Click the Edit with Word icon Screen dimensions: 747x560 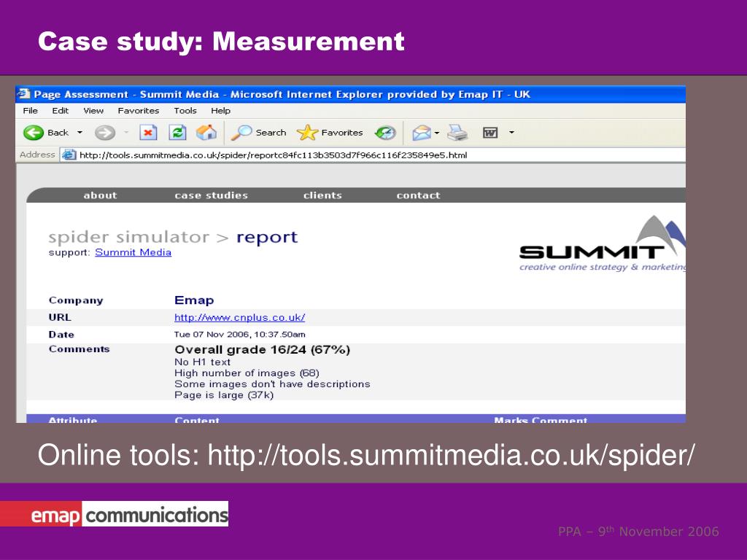(490, 133)
